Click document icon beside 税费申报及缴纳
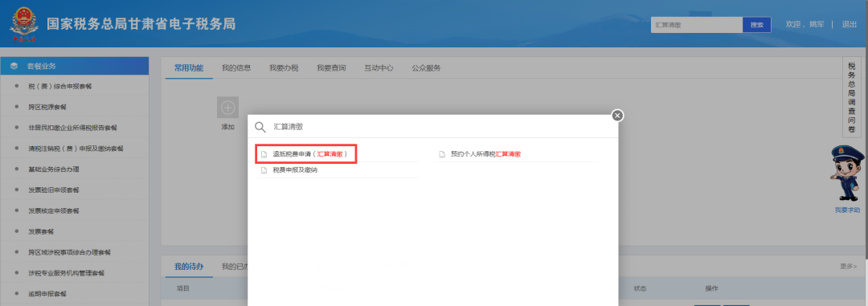This screenshot has height=306, width=868. point(264,170)
